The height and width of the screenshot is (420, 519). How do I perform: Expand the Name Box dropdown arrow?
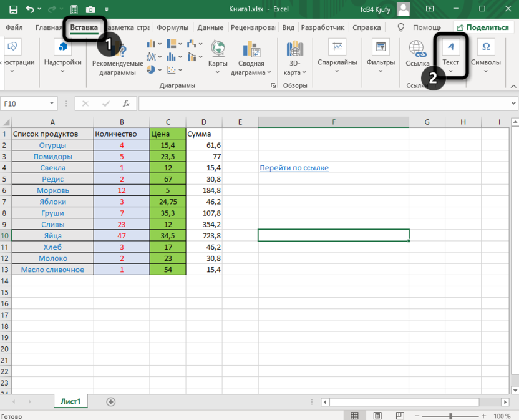52,104
